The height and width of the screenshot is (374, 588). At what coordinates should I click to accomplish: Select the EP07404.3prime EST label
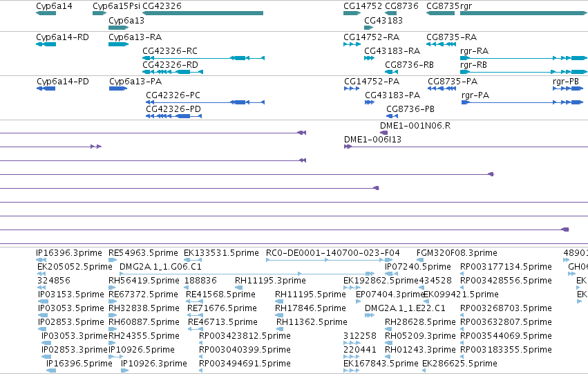(x=390, y=294)
